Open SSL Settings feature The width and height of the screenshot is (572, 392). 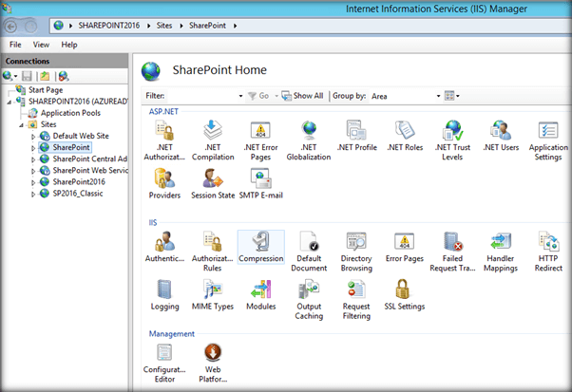click(405, 295)
